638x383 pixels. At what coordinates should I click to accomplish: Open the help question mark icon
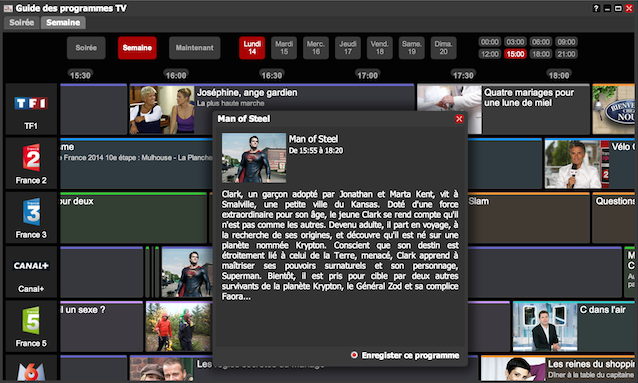[x=596, y=8]
